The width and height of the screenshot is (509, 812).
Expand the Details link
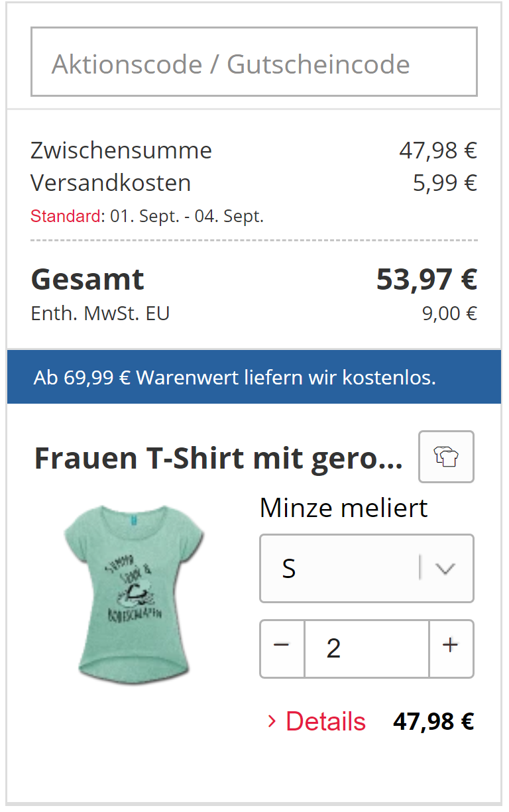325,721
